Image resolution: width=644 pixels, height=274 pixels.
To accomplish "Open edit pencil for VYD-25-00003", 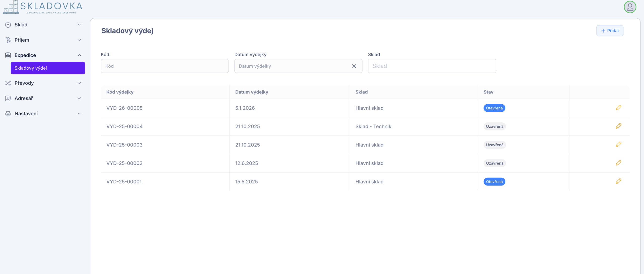I will 618,144.
